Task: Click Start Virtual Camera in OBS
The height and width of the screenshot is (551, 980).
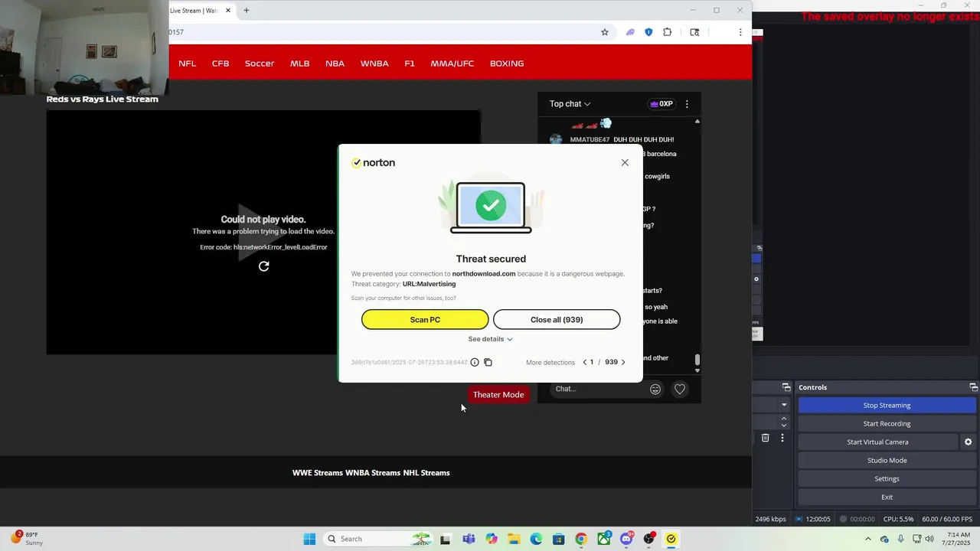Action: point(877,442)
